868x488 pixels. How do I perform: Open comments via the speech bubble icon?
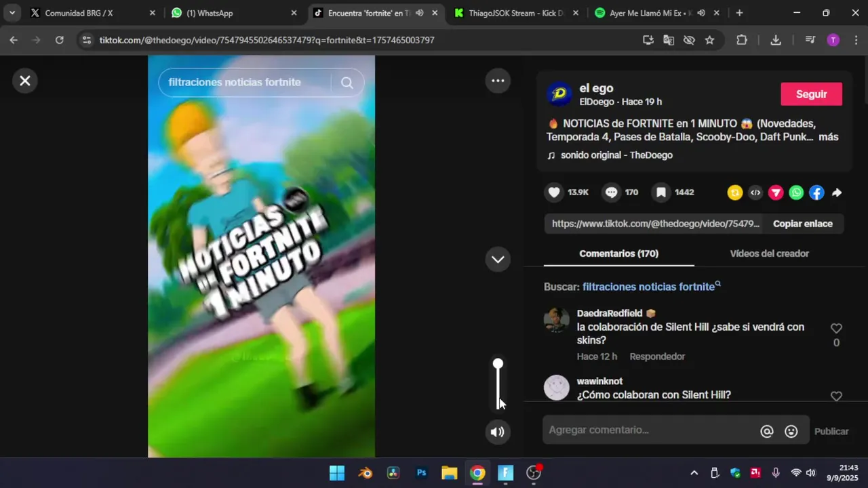tap(611, 192)
